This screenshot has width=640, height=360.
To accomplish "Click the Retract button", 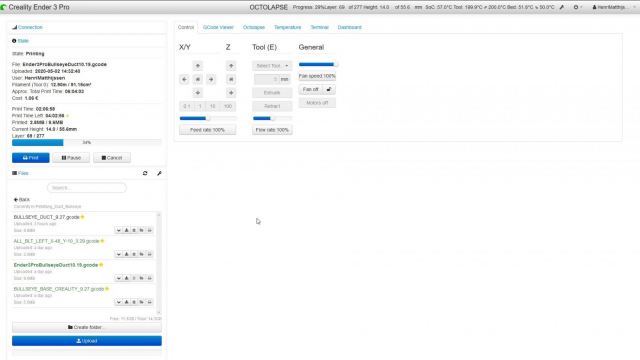I will click(272, 106).
